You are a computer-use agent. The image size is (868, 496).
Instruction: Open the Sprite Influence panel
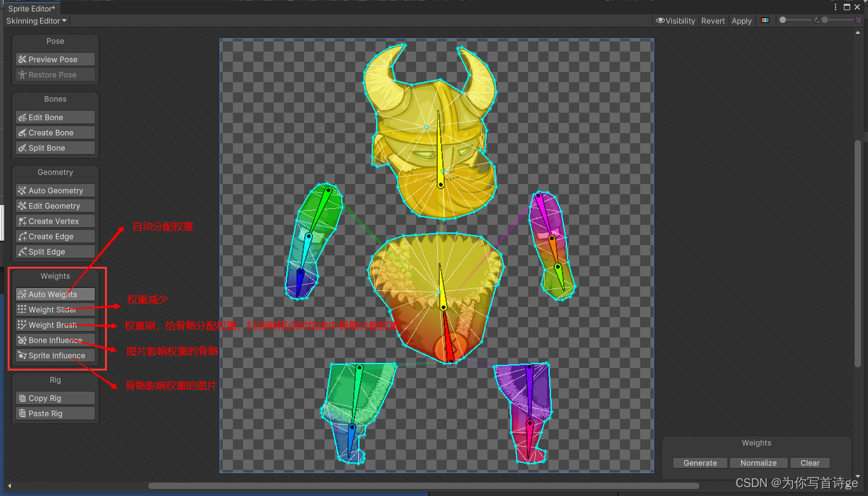tap(55, 355)
